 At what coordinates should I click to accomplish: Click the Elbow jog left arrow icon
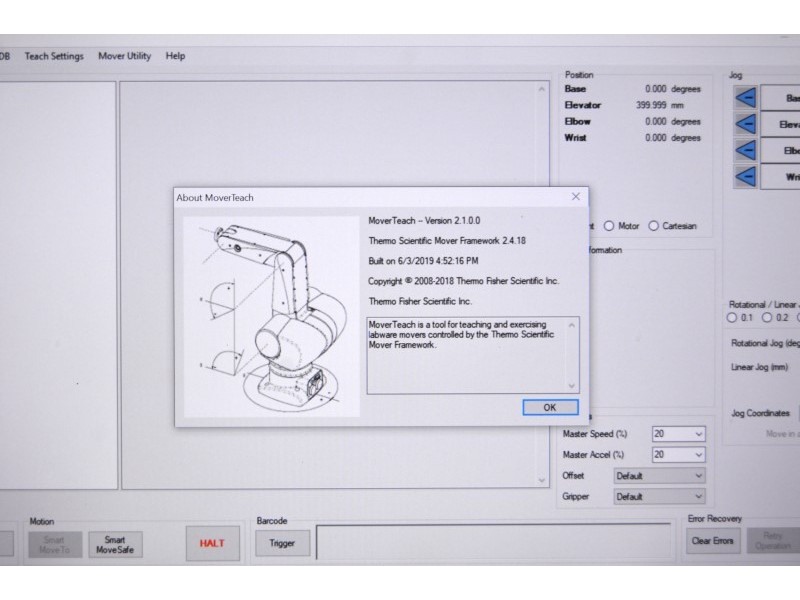coord(745,151)
